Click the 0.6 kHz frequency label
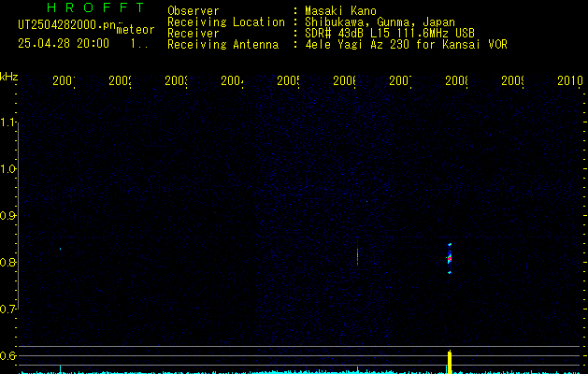The image size is (588, 374). pos(7,355)
